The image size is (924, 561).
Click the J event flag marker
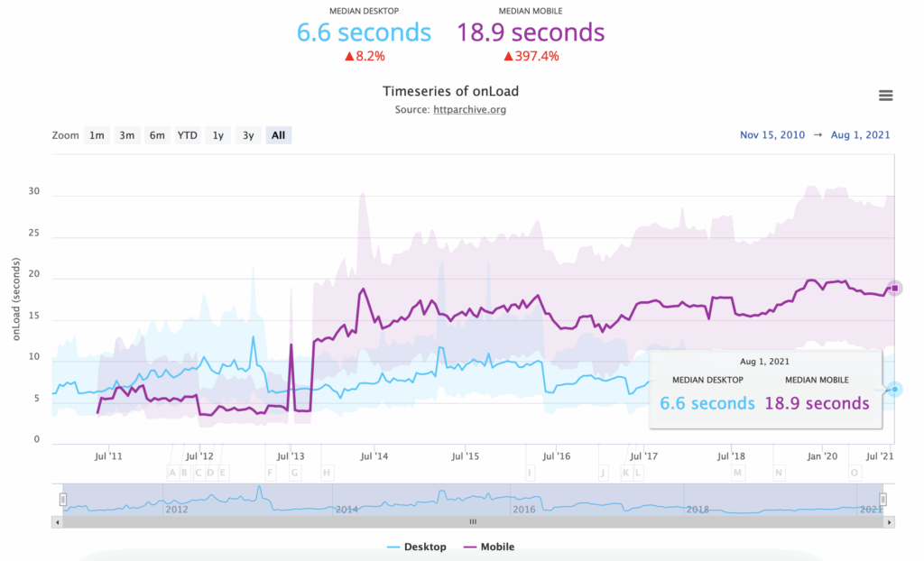click(603, 473)
